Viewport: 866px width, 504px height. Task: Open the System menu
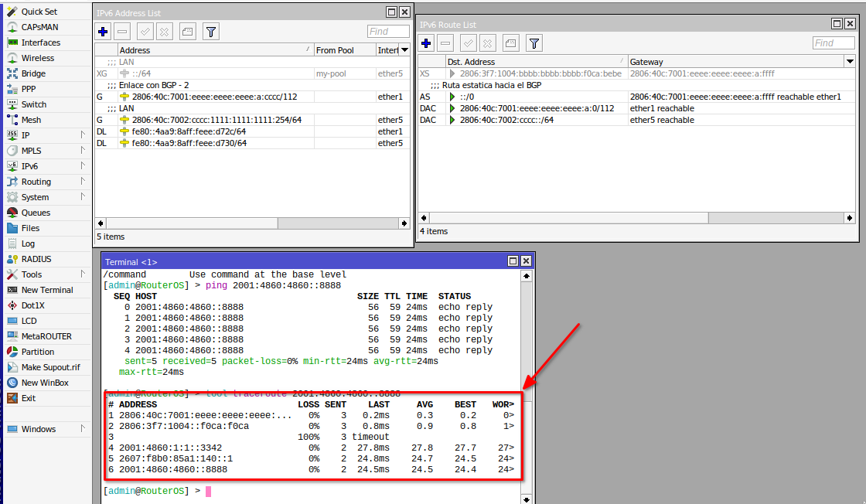35,197
